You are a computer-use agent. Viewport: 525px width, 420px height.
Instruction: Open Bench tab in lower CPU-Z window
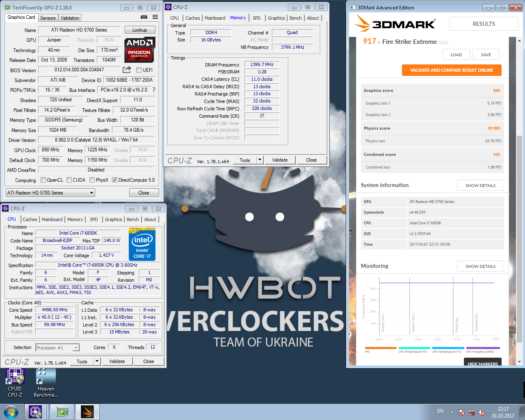tap(132, 219)
